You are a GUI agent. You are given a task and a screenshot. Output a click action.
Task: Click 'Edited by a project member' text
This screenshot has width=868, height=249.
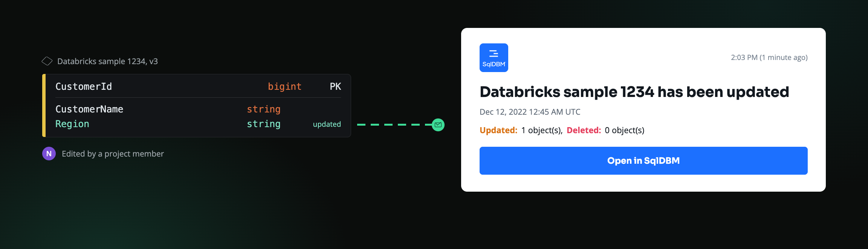[x=113, y=154]
